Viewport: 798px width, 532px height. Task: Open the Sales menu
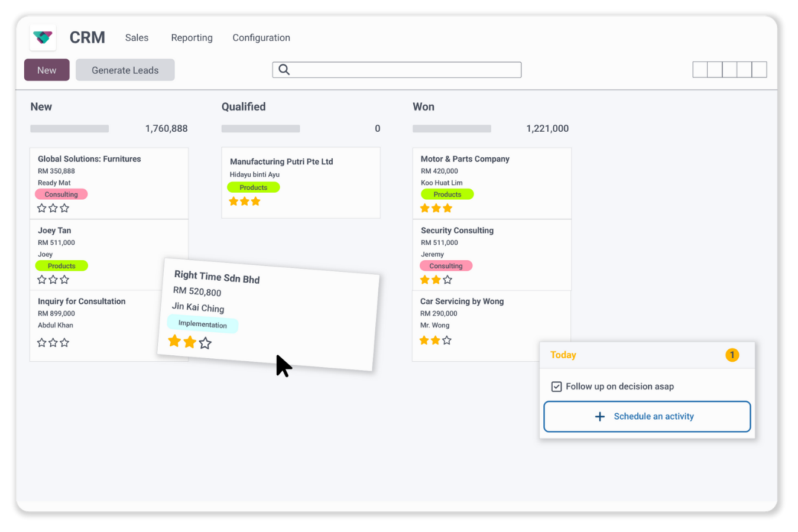point(137,38)
